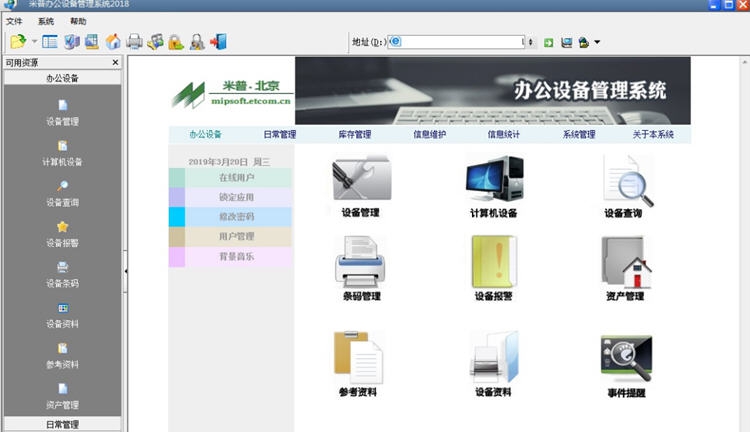Screen dimensions: 750x432
Task: Open 设备管理 tools folder icon
Action: (x=362, y=178)
